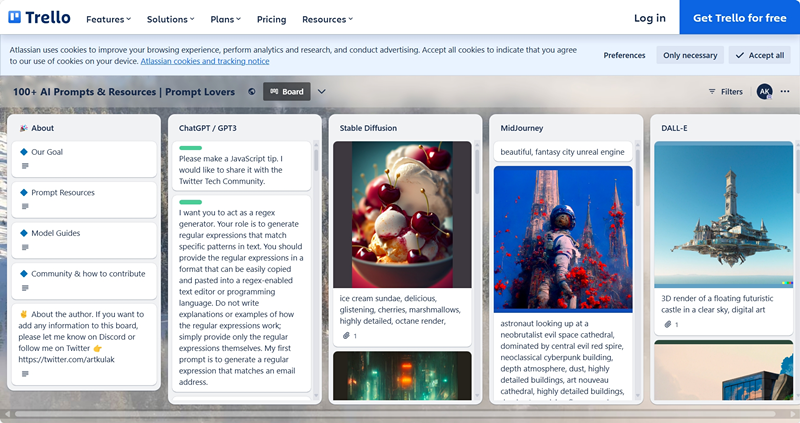Click description icon on Prompt Resources card
This screenshot has width=800, height=423.
[25, 207]
